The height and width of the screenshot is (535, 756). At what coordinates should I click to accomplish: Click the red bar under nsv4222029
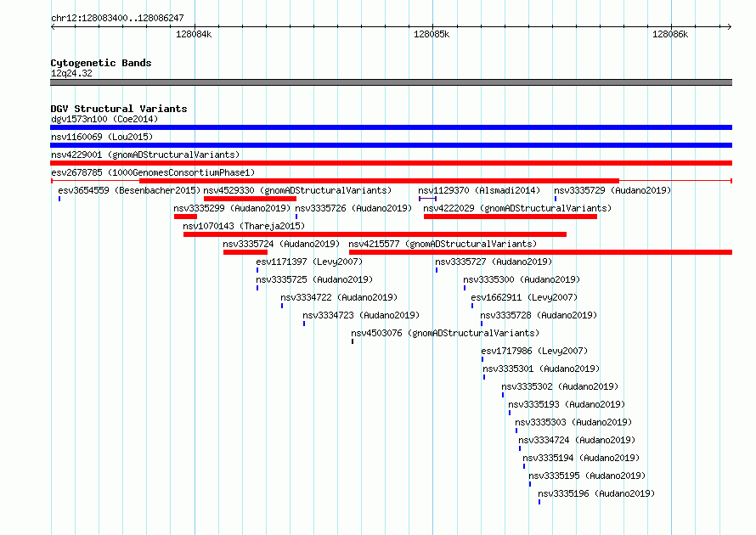coord(511,217)
